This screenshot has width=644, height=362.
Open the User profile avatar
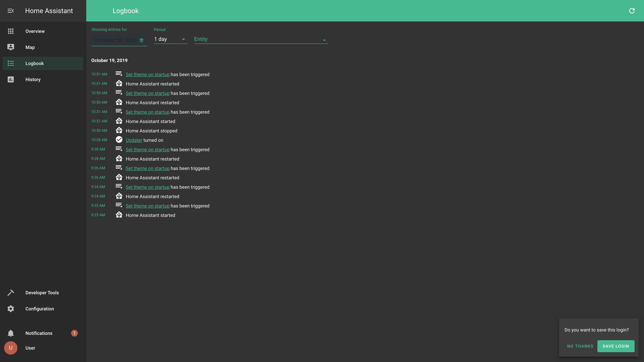11,348
